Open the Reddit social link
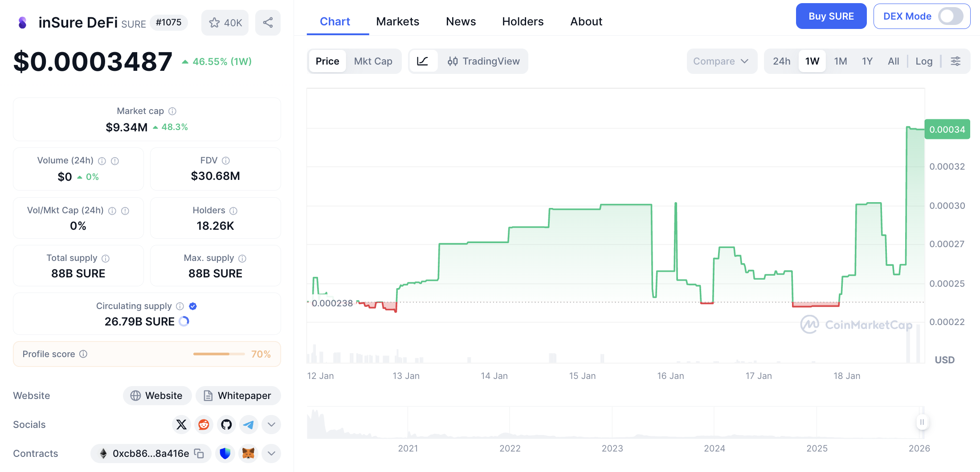Image resolution: width=980 pixels, height=472 pixels. pyautogui.click(x=204, y=424)
